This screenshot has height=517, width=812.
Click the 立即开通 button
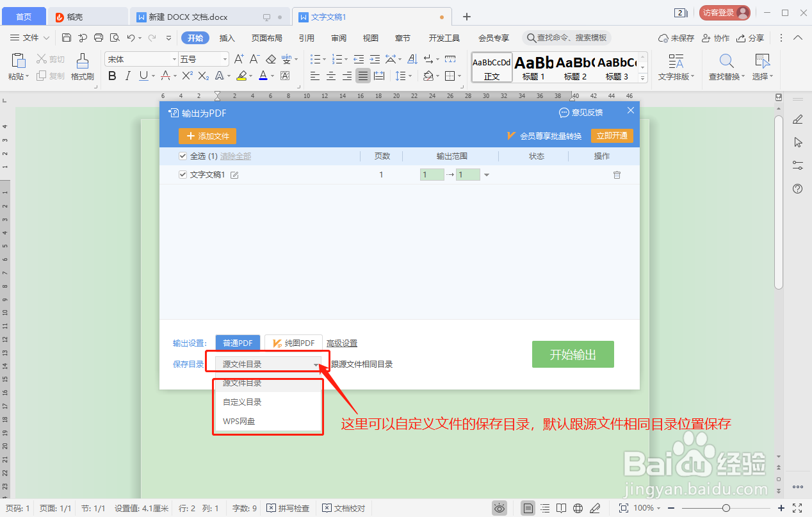(x=612, y=136)
